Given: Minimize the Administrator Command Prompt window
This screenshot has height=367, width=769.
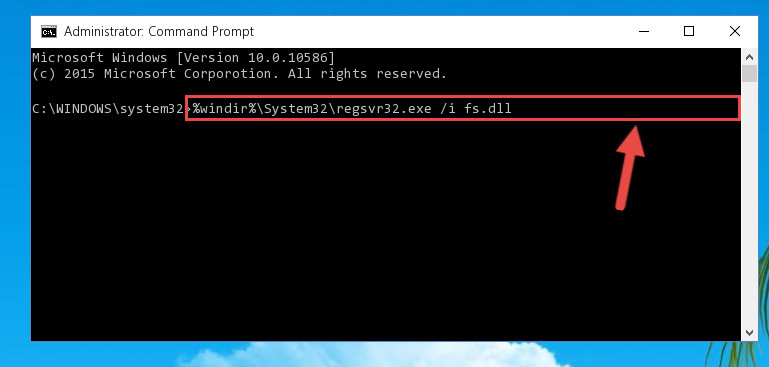Looking at the screenshot, I should click(x=644, y=31).
